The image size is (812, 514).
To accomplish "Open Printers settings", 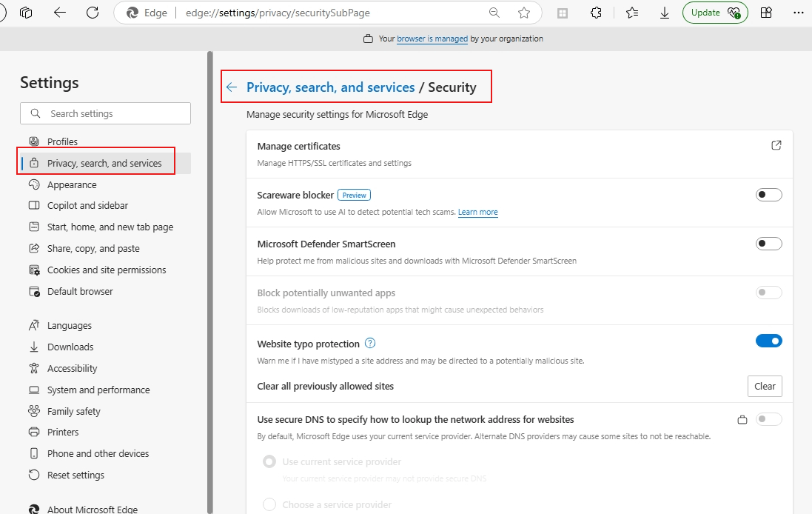I will (x=106, y=432).
